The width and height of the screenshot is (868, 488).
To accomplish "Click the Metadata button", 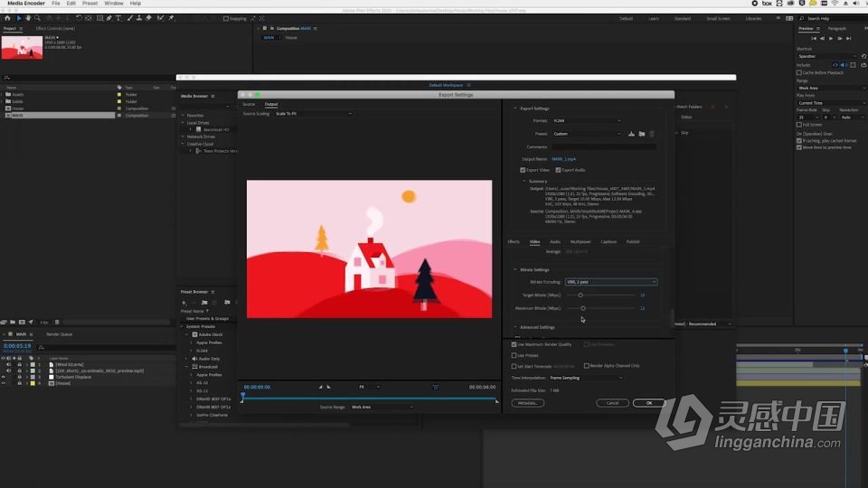I will tap(527, 403).
